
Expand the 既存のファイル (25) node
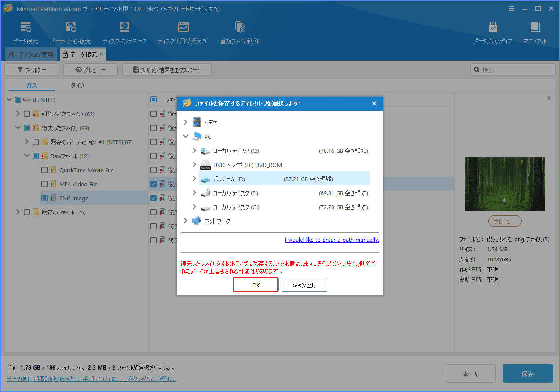click(18, 212)
